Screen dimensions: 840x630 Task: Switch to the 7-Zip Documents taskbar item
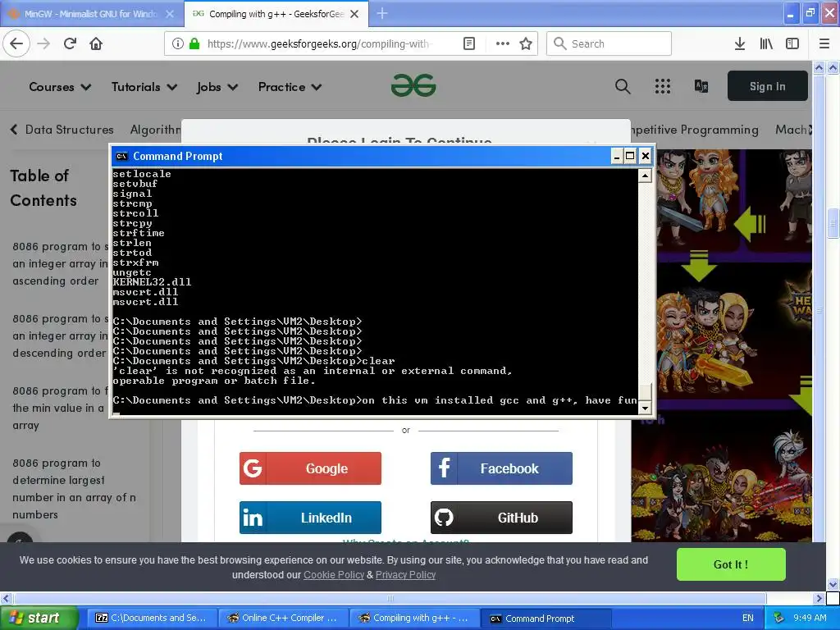pos(151,618)
